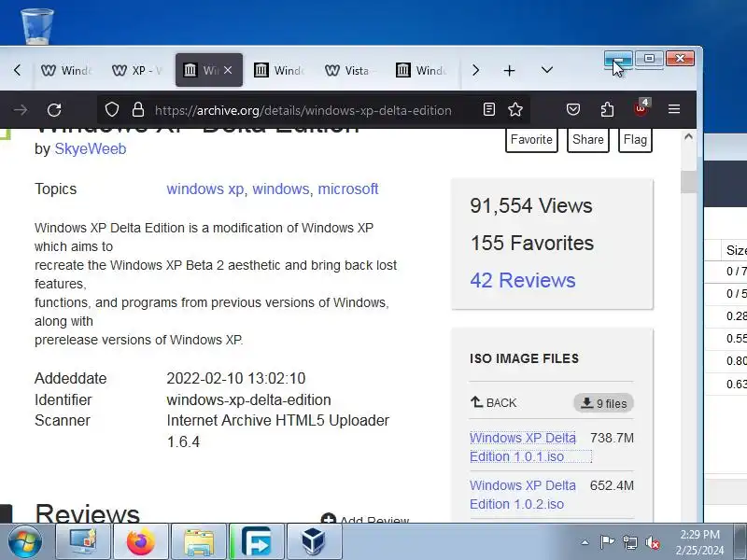Image resolution: width=747 pixels, height=560 pixels.
Task: Save page to Pocket
Action: click(x=573, y=110)
